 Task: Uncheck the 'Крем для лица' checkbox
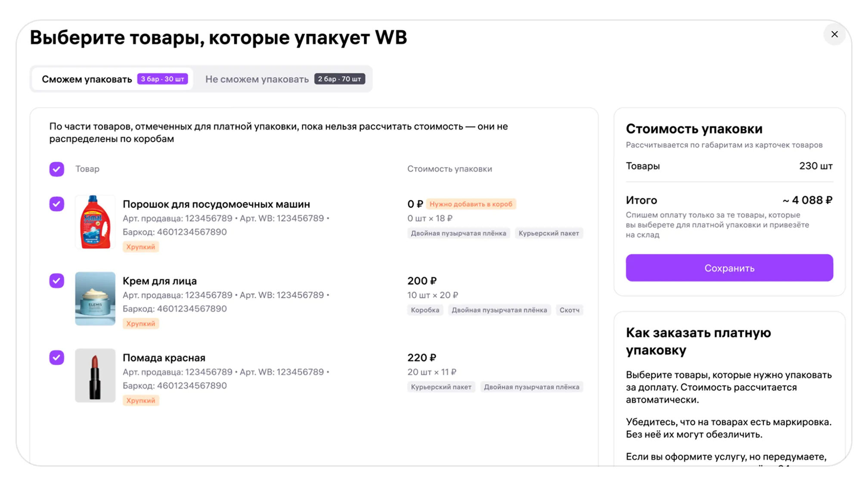pyautogui.click(x=56, y=281)
